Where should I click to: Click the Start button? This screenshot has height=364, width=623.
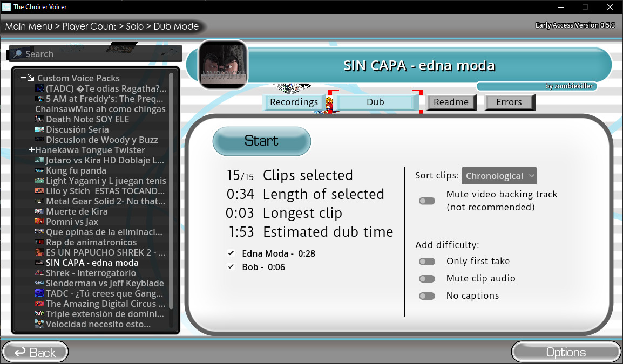(262, 141)
